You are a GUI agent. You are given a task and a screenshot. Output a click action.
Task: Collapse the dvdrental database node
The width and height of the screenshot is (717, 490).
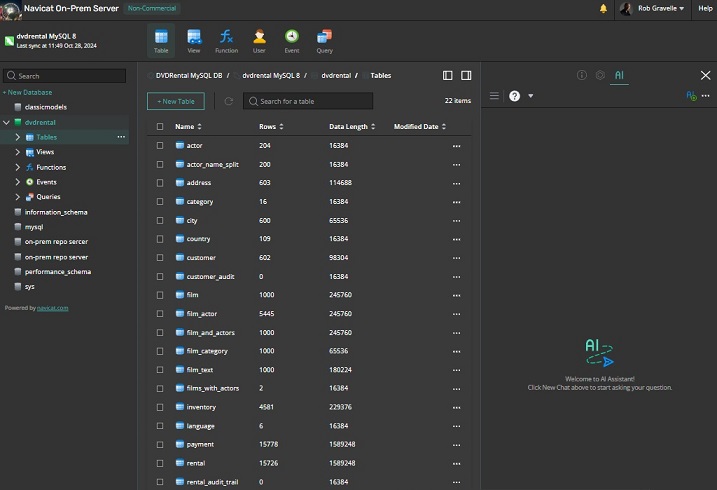[6, 122]
